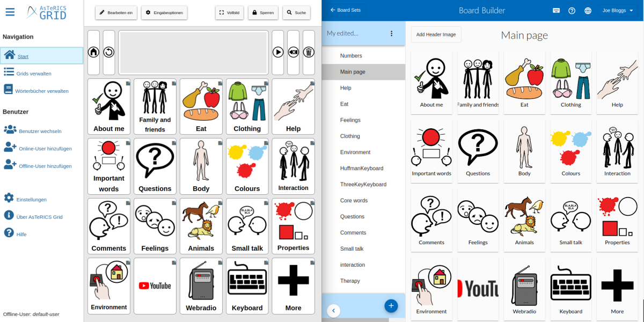Open three-dot menu next to My edited
644x322 pixels.
(x=391, y=33)
